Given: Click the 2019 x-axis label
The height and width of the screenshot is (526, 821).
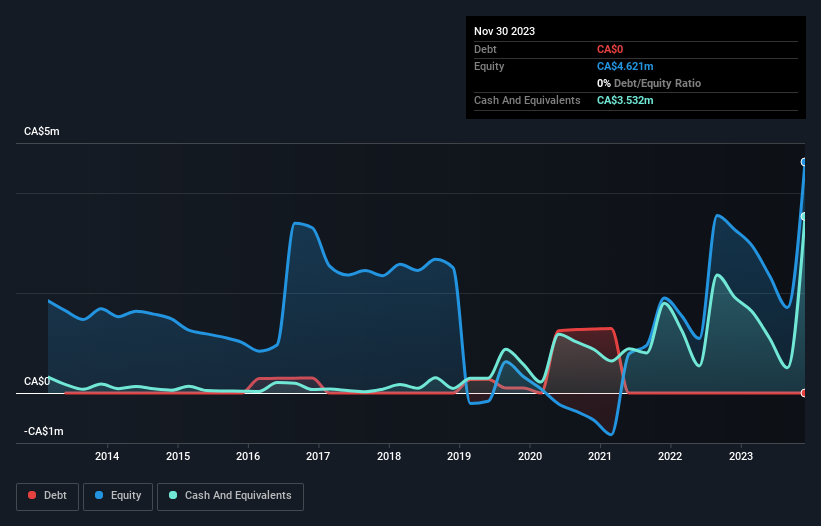Looking at the screenshot, I should tap(459, 456).
